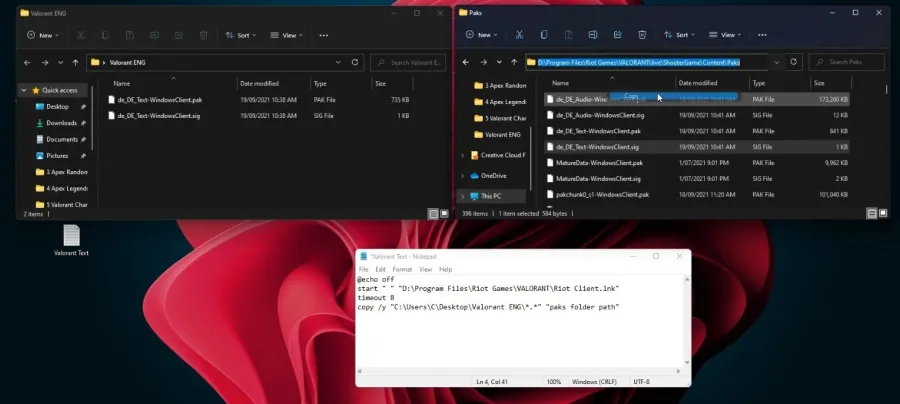Select Valorant Text file on desktop
Viewport: 900px width, 404px height.
pyautogui.click(x=71, y=240)
